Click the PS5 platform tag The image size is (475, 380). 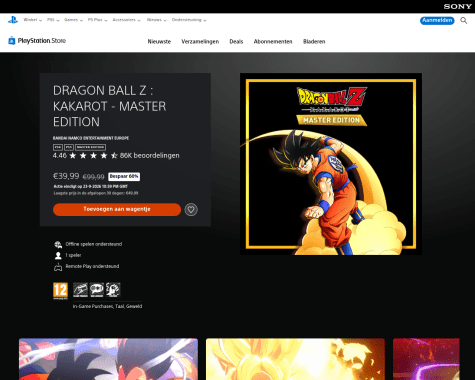[69, 147]
